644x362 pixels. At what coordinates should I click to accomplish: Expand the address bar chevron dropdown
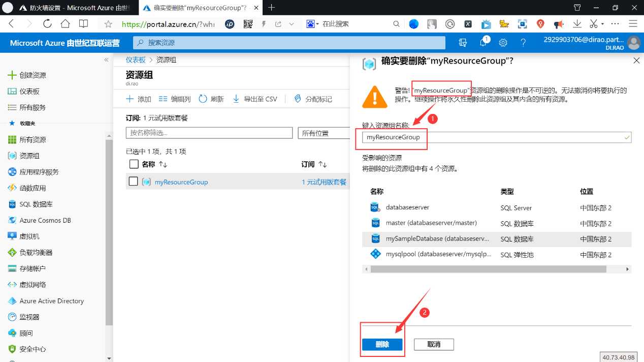click(292, 24)
